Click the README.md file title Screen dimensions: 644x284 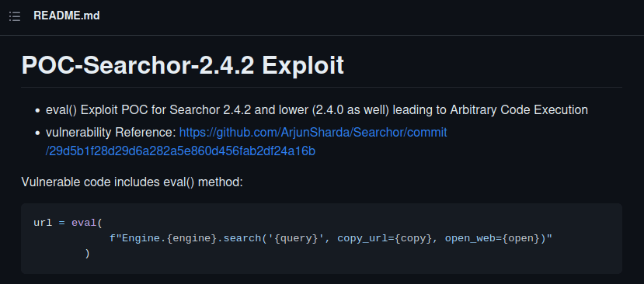coord(67,16)
